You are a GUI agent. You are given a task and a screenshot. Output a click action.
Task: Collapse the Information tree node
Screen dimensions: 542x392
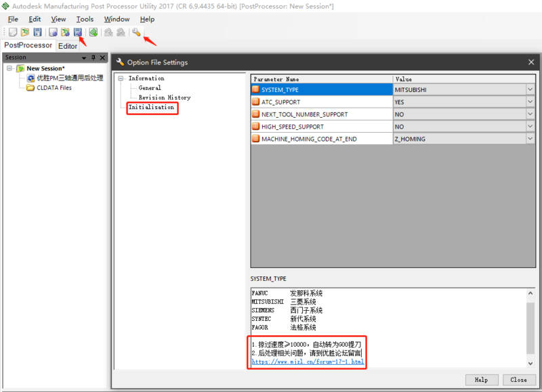pos(121,79)
